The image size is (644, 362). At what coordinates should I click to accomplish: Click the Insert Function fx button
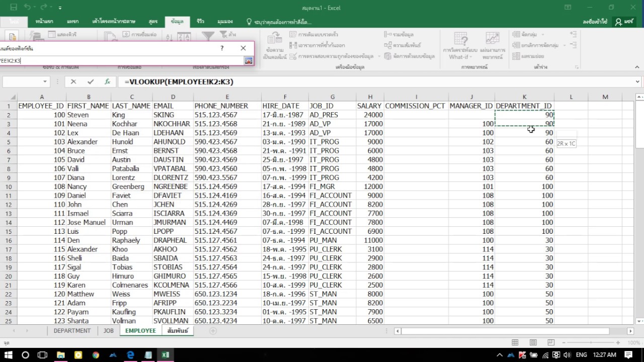click(107, 81)
